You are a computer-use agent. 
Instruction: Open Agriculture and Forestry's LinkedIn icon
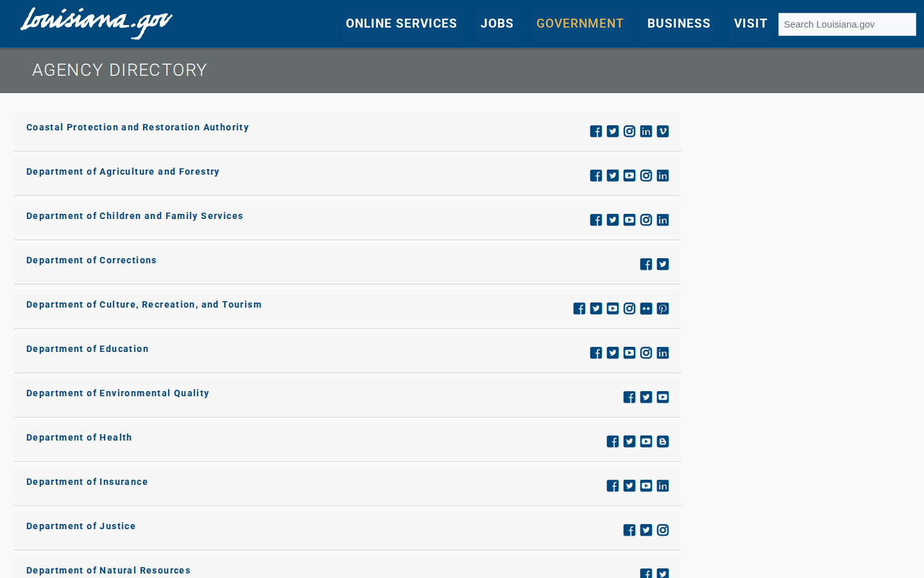tap(663, 176)
